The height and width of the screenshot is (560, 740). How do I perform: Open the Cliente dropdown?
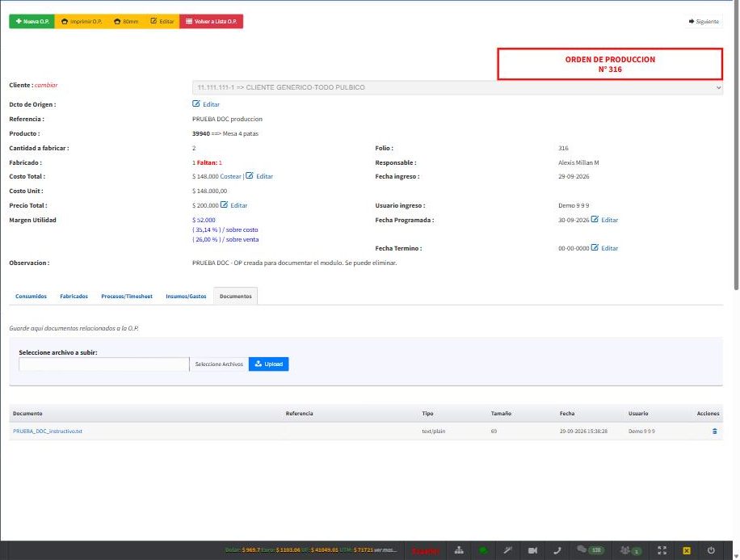tap(456, 87)
